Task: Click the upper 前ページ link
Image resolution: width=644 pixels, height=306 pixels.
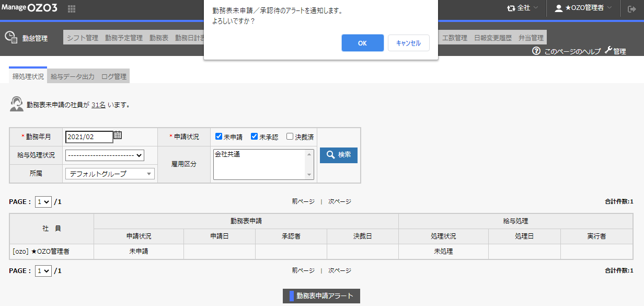Action: [x=303, y=201]
